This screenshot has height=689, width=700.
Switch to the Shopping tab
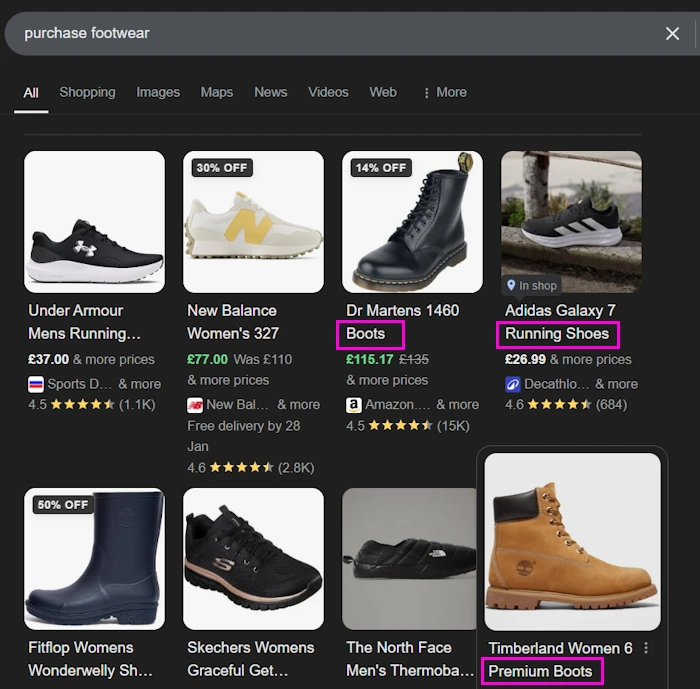(88, 92)
